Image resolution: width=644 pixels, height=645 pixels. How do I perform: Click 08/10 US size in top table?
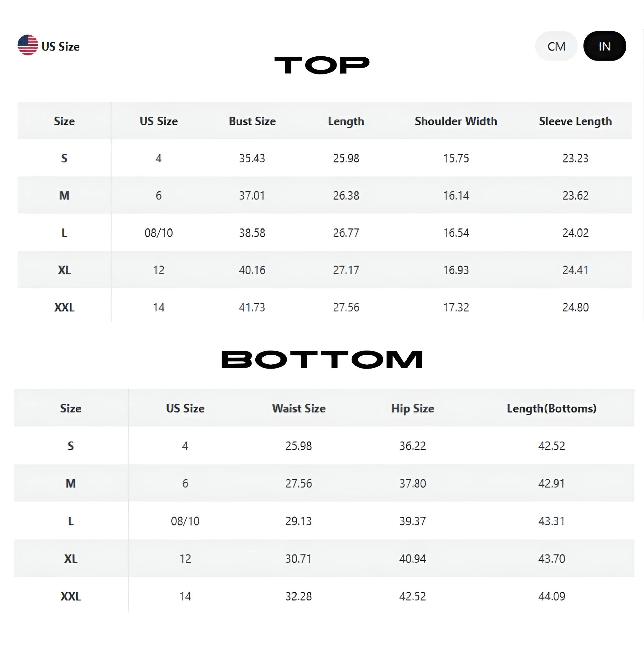tap(158, 233)
